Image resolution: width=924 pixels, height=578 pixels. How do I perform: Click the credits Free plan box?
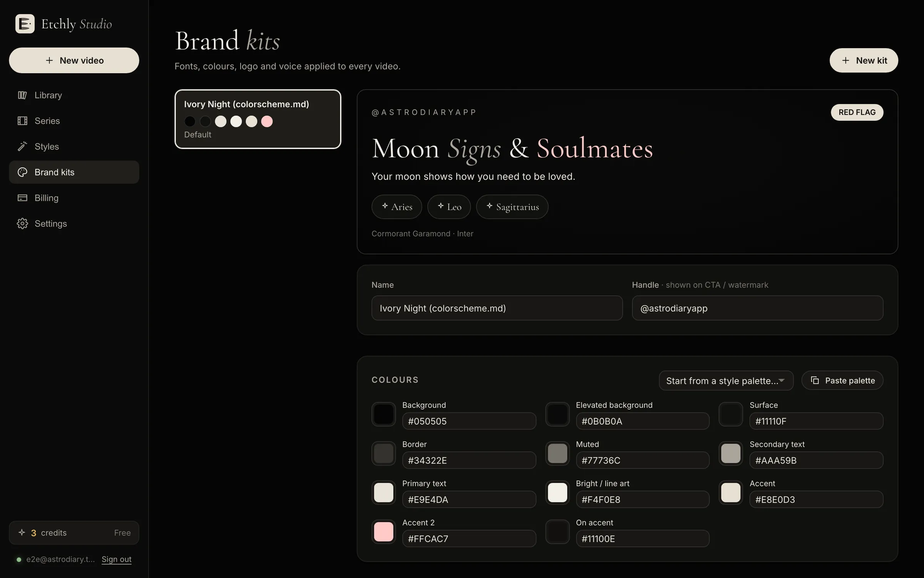pos(74,533)
